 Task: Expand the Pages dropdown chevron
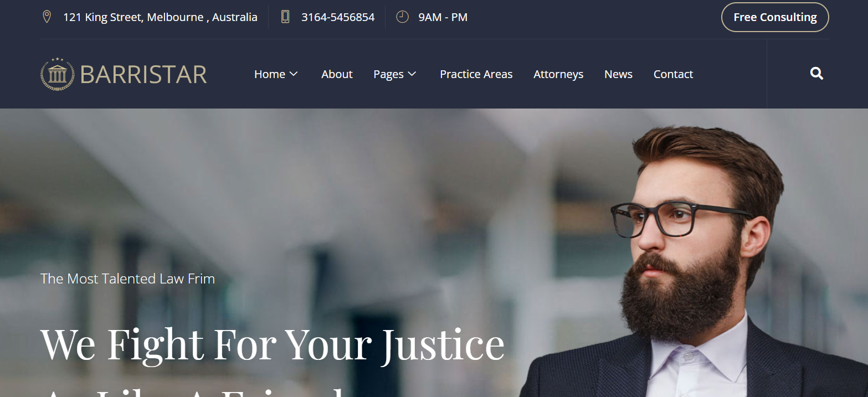tap(412, 74)
